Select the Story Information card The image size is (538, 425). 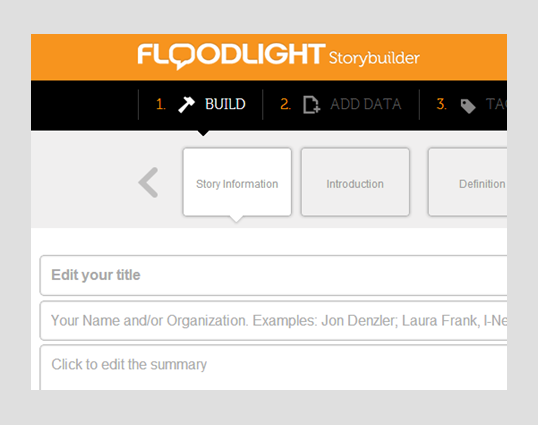tap(237, 182)
